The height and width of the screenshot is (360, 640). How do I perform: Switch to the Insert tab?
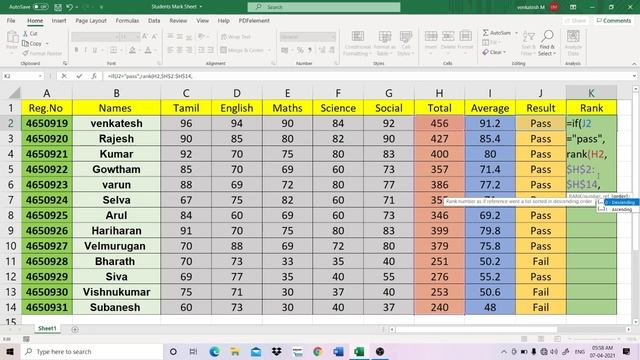(59, 20)
